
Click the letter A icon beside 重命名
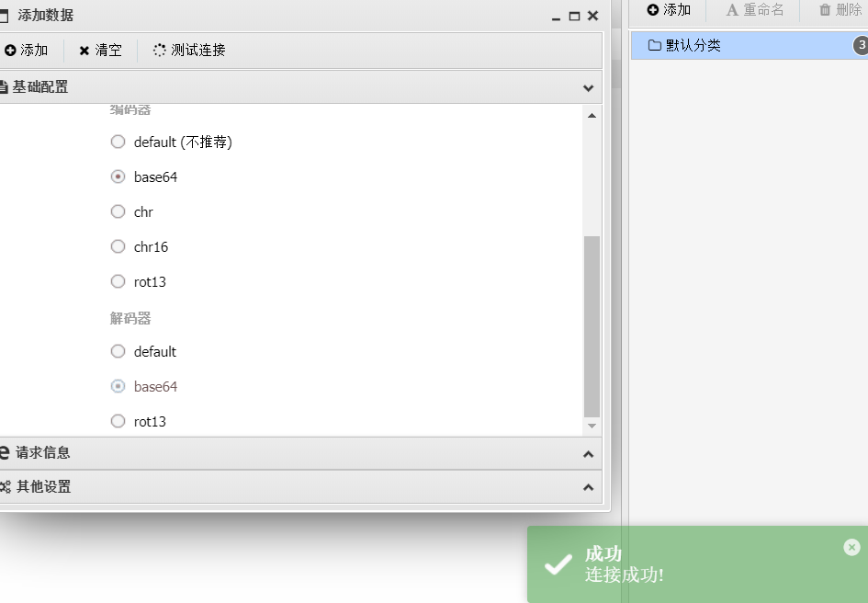(732, 10)
